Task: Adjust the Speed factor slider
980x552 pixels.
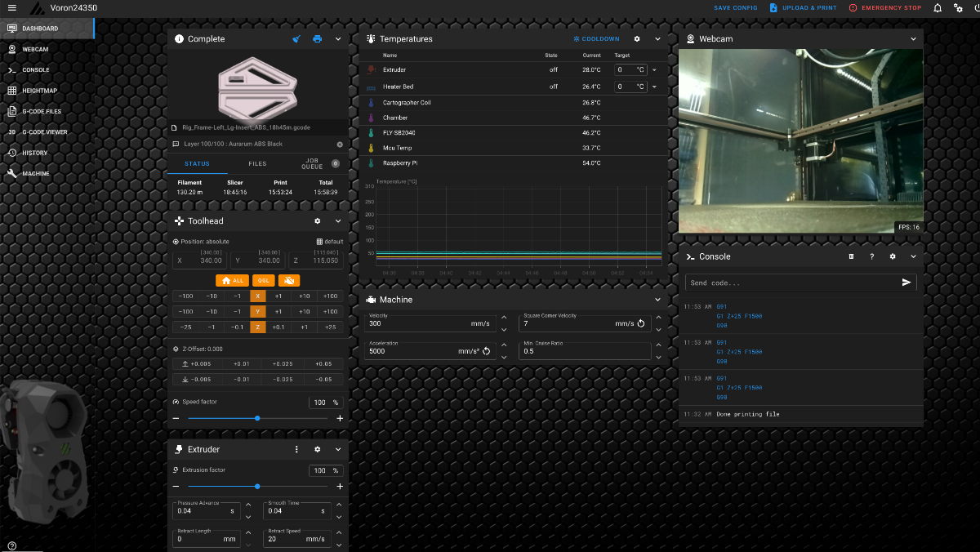Action: (x=257, y=418)
